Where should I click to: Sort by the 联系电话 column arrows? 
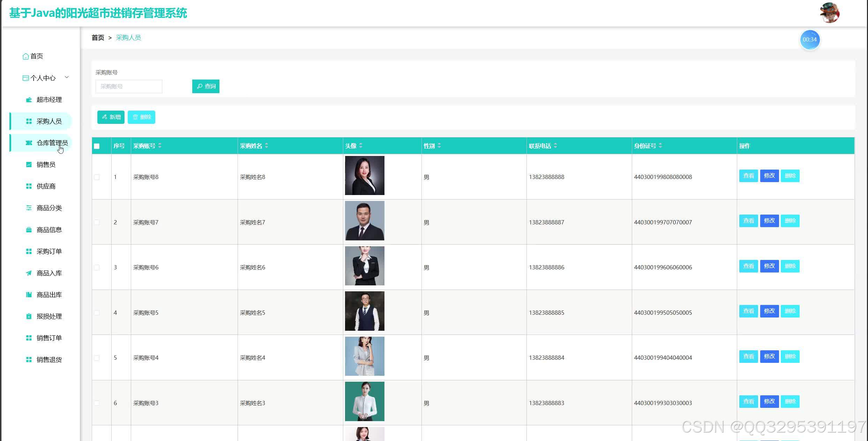pyautogui.click(x=555, y=146)
